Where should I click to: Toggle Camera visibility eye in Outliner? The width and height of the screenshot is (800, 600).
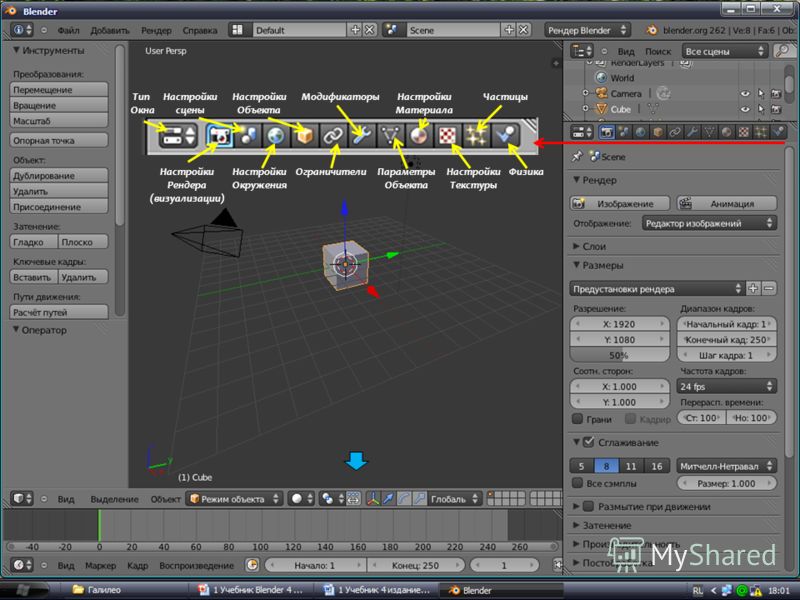pos(745,93)
